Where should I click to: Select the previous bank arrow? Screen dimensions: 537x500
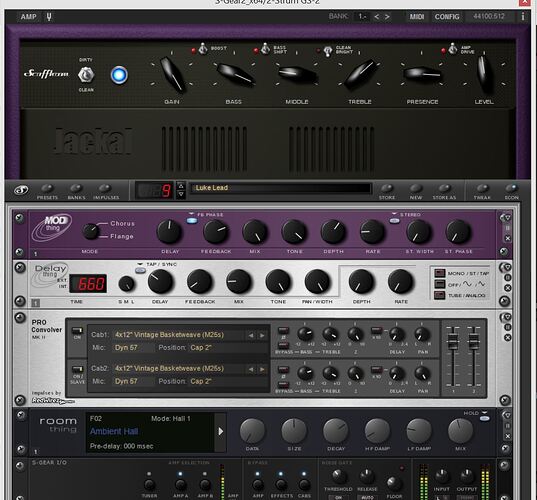pos(376,16)
